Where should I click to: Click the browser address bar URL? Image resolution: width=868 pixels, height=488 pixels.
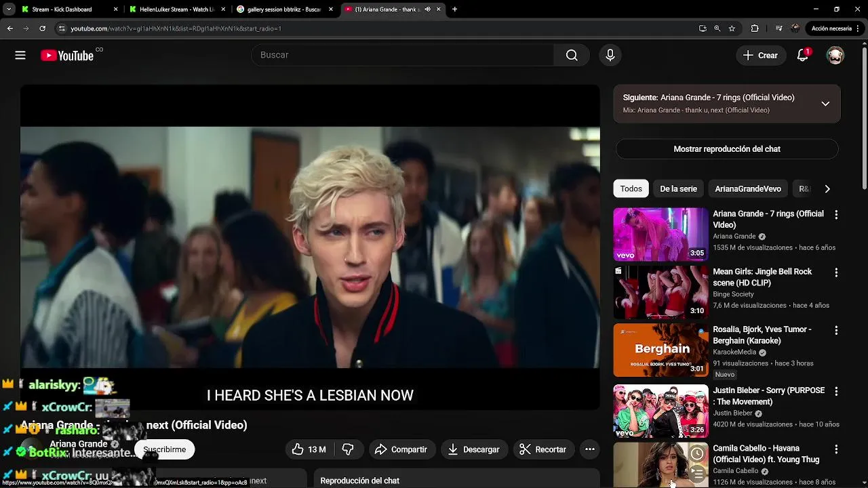pyautogui.click(x=176, y=28)
